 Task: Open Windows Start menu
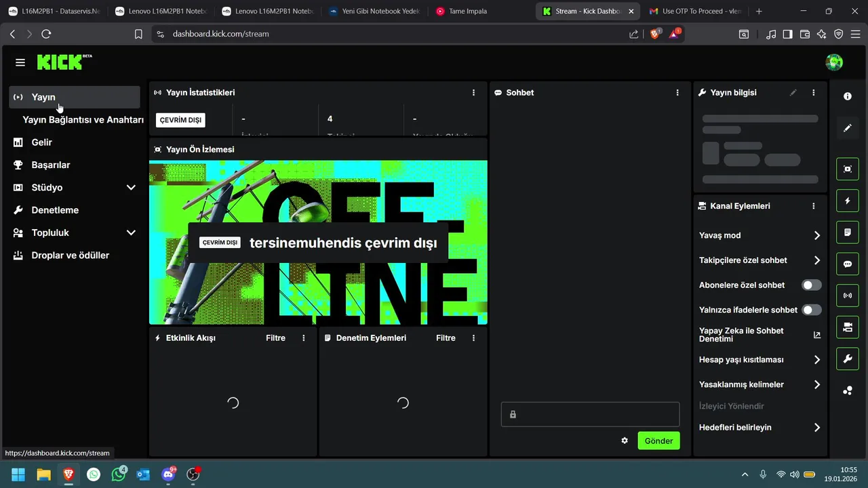pos(18,474)
